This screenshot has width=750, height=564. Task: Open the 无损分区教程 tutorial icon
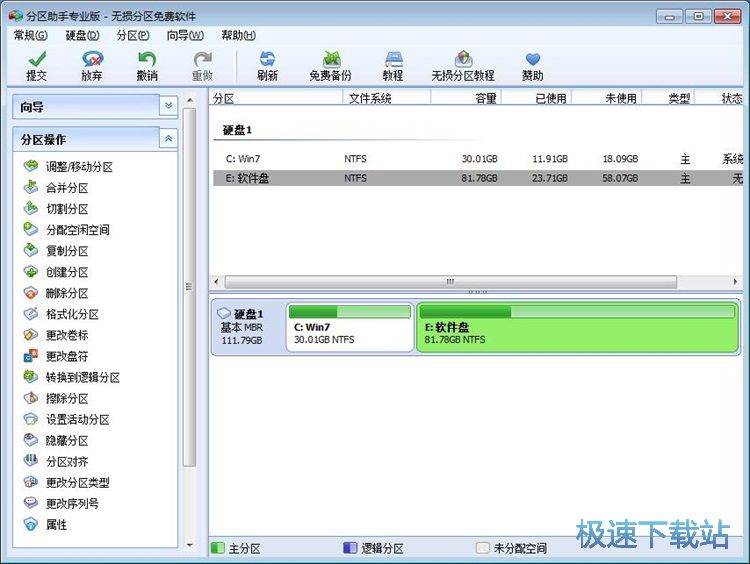[463, 66]
